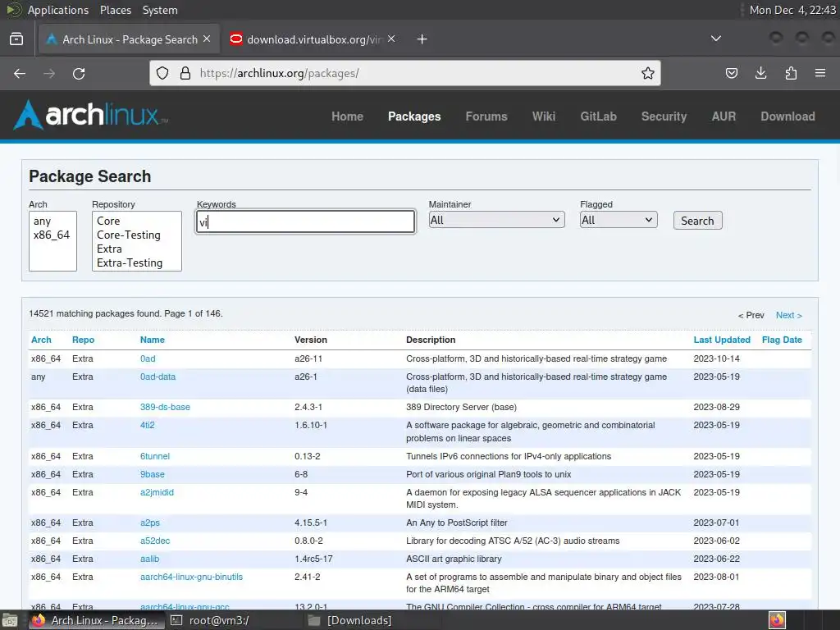840x630 pixels.
Task: Sort results by Arch column
Action: tap(41, 340)
